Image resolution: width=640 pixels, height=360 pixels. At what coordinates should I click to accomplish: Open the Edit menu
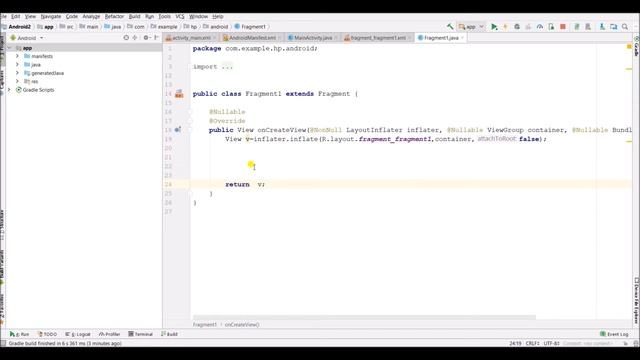click(16, 16)
